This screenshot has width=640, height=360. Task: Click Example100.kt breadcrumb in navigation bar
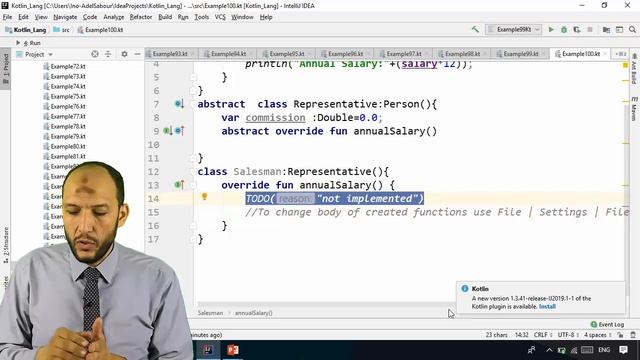click(100, 30)
